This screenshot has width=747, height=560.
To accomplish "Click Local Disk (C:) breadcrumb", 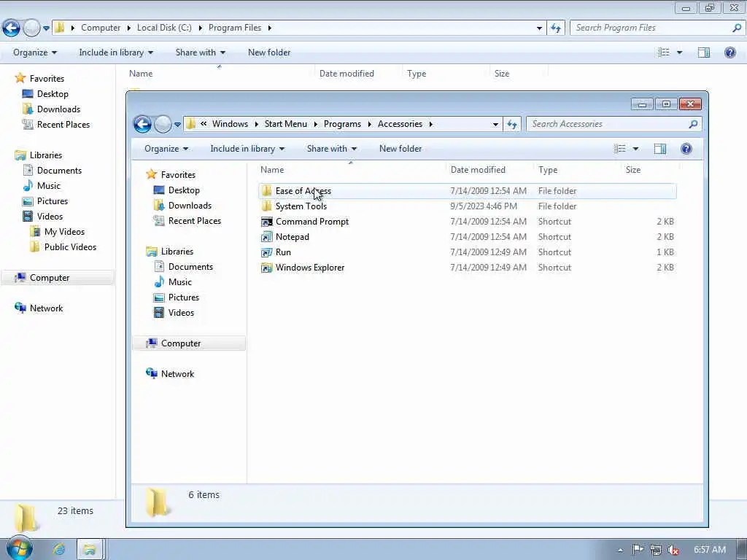I will [164, 28].
